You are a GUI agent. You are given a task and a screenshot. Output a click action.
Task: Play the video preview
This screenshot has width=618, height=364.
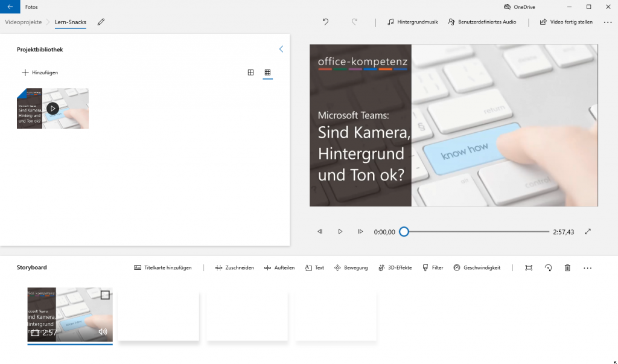point(340,231)
